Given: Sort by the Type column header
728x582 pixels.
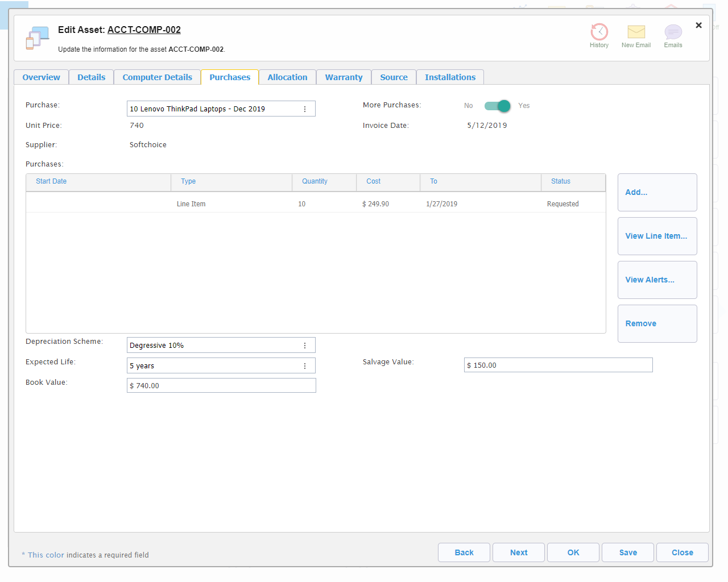Looking at the screenshot, I should (x=231, y=182).
